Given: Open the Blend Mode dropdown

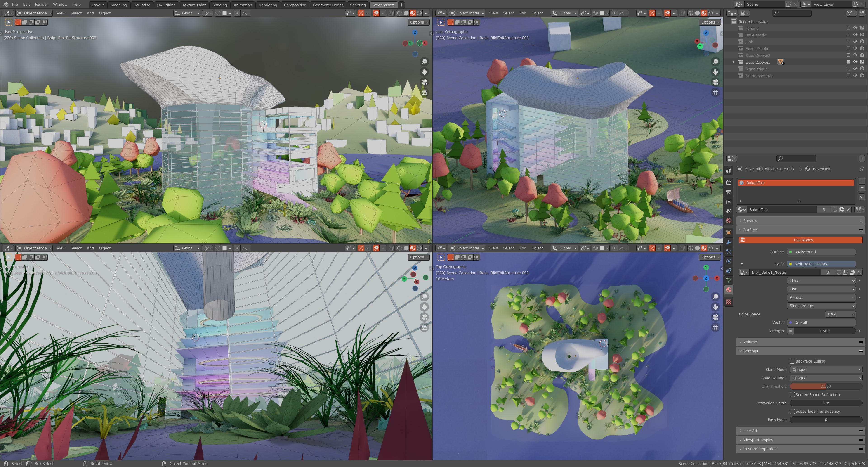Looking at the screenshot, I should tap(826, 370).
